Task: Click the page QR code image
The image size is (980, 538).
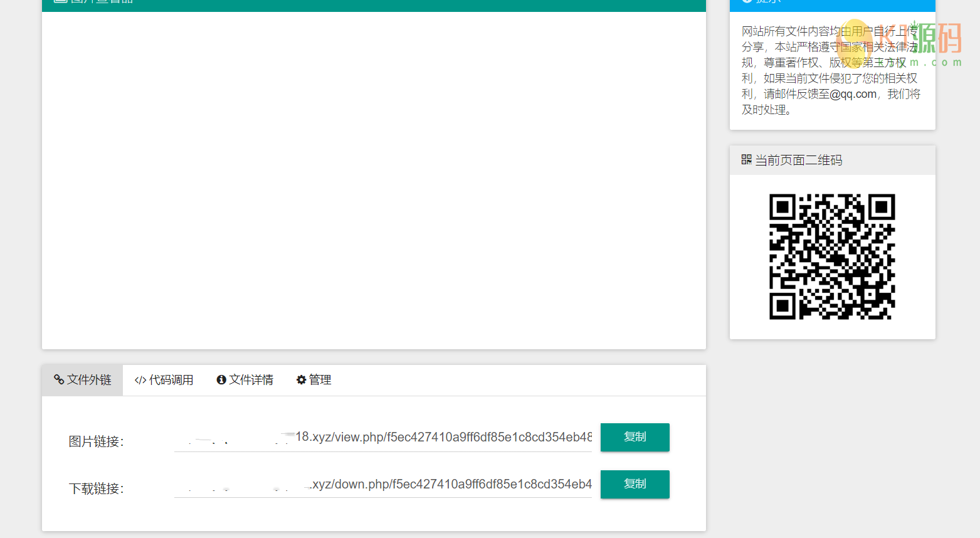Action: 832,256
